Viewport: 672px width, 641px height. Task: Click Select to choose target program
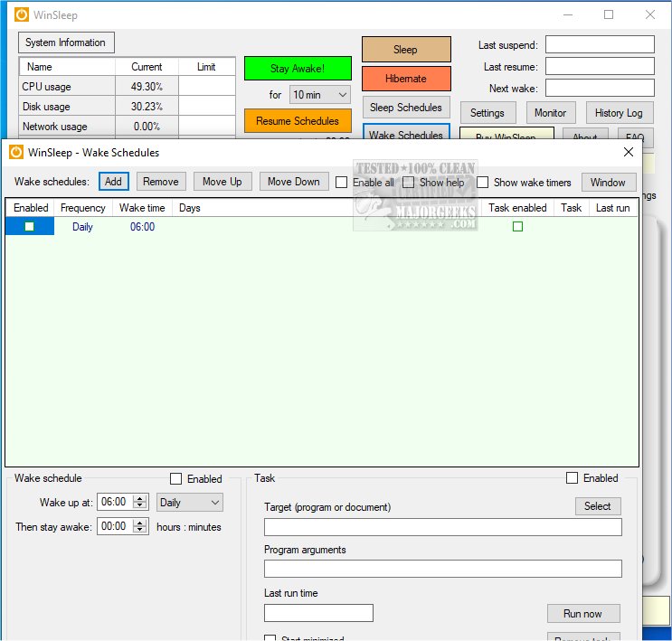click(x=598, y=506)
